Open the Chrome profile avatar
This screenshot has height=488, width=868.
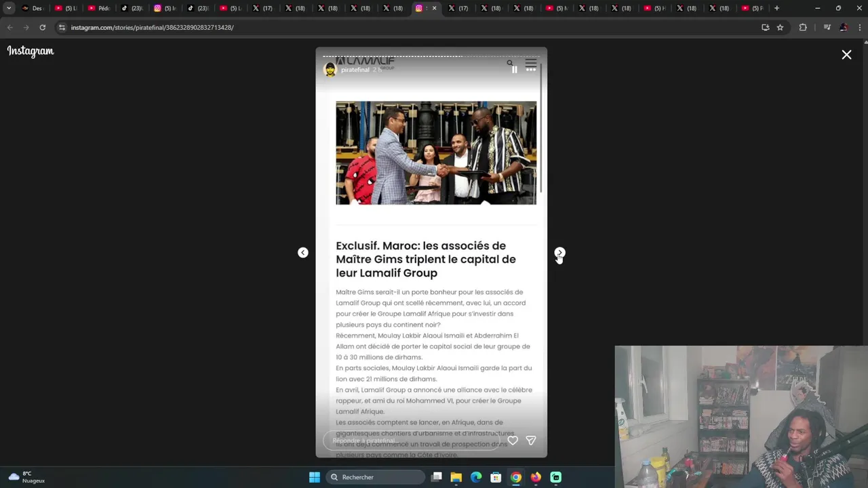(843, 27)
